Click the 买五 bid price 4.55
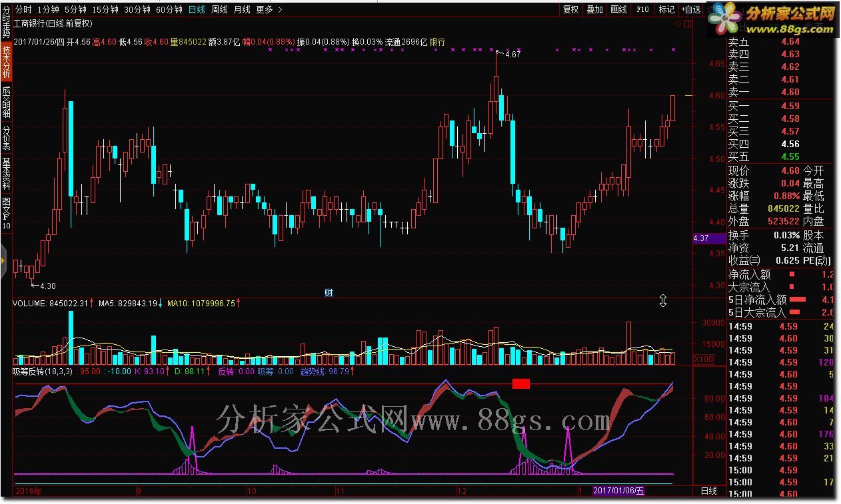This screenshot has height=504, width=841. (x=790, y=157)
